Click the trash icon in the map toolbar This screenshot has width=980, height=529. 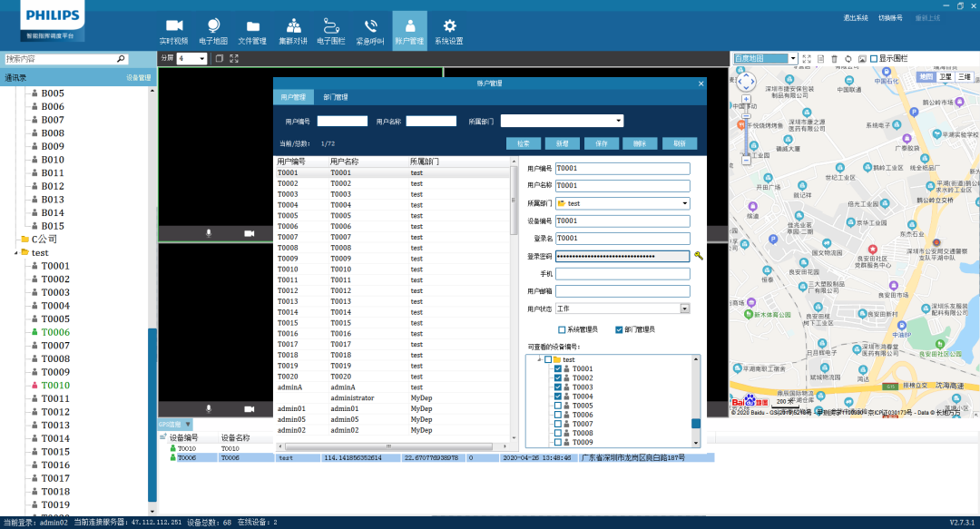(x=835, y=59)
